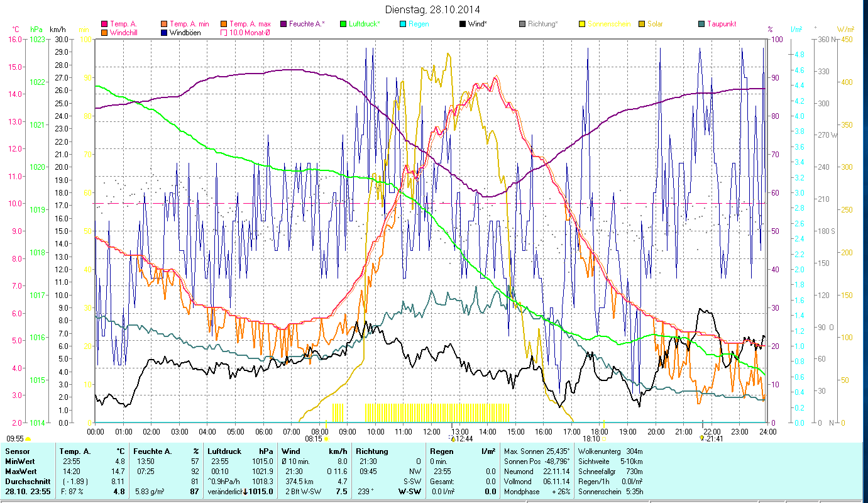Click the Feuchte A. column header in table
The height and width of the screenshot is (503, 868).
(x=153, y=451)
